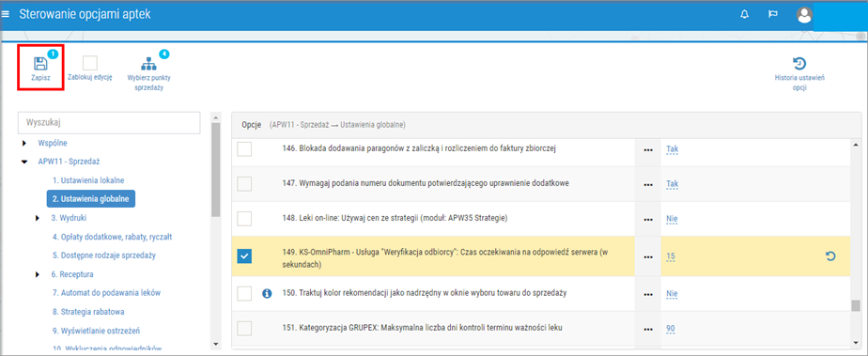Focus the Wyszukaj search field

[109, 122]
